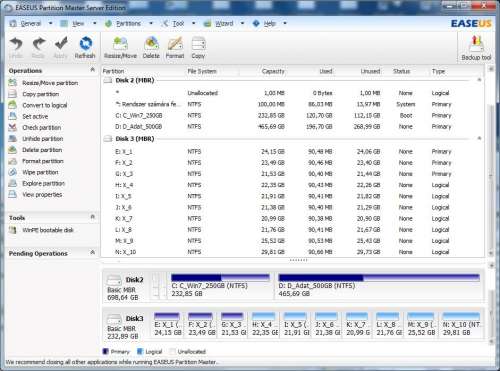The height and width of the screenshot is (371, 500).
Task: Sort by Partition column header
Action: point(113,71)
